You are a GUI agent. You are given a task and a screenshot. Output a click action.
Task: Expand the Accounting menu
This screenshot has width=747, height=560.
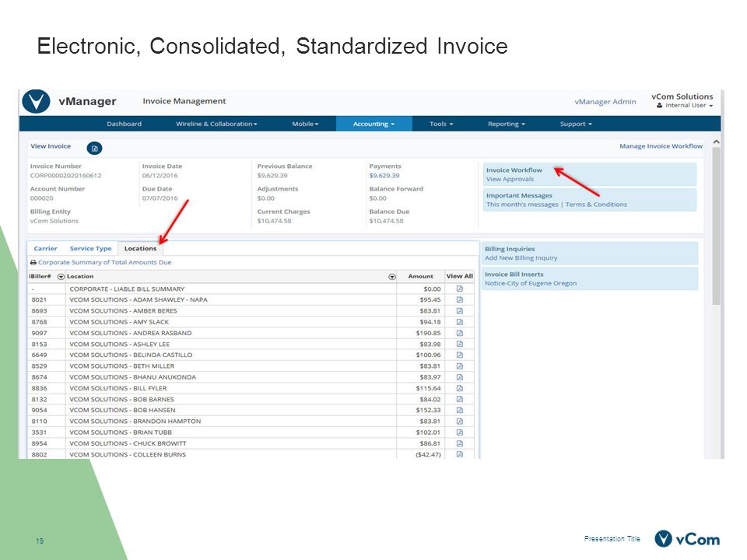tap(373, 124)
